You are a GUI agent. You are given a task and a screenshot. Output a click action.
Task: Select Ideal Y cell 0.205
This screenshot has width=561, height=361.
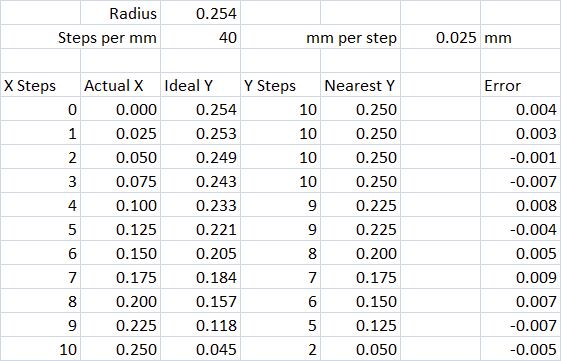coord(201,253)
